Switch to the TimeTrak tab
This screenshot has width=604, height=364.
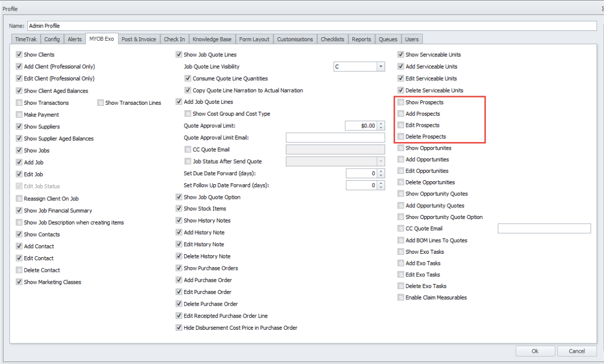(26, 39)
